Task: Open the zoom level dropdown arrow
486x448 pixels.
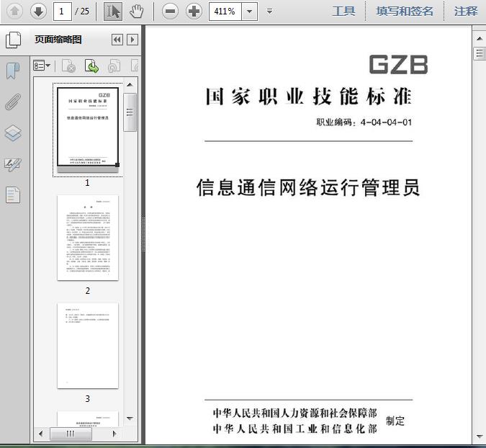Action: (250, 12)
